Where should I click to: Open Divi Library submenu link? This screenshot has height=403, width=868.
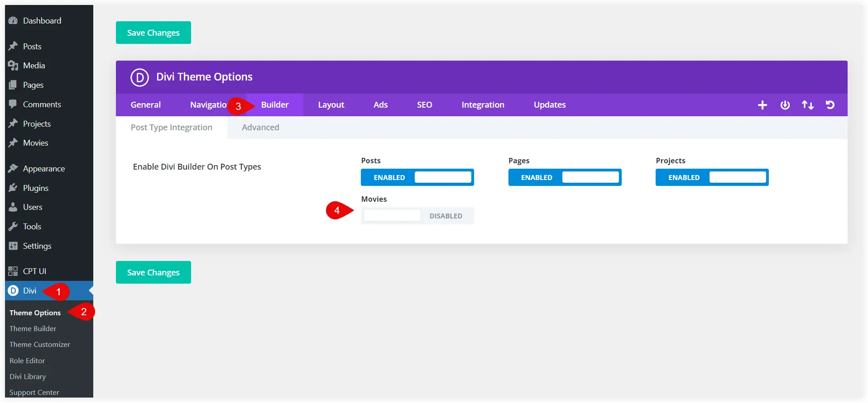tap(28, 377)
